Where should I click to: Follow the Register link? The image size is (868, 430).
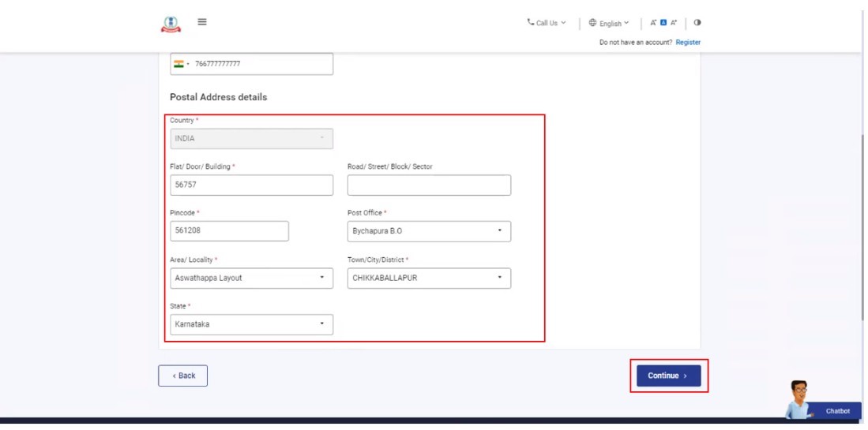688,43
